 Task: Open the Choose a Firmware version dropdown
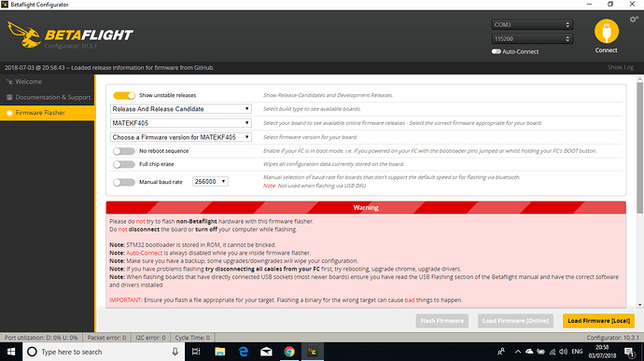point(181,137)
